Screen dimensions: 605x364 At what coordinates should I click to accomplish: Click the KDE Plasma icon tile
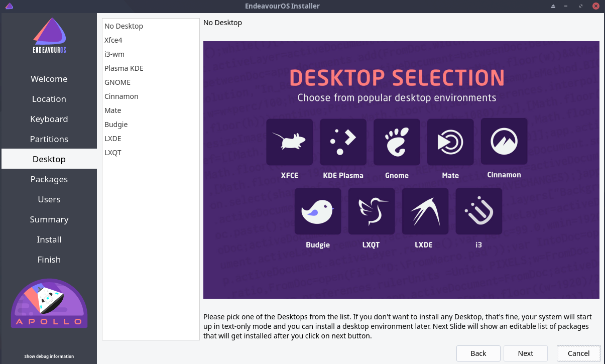click(x=343, y=142)
